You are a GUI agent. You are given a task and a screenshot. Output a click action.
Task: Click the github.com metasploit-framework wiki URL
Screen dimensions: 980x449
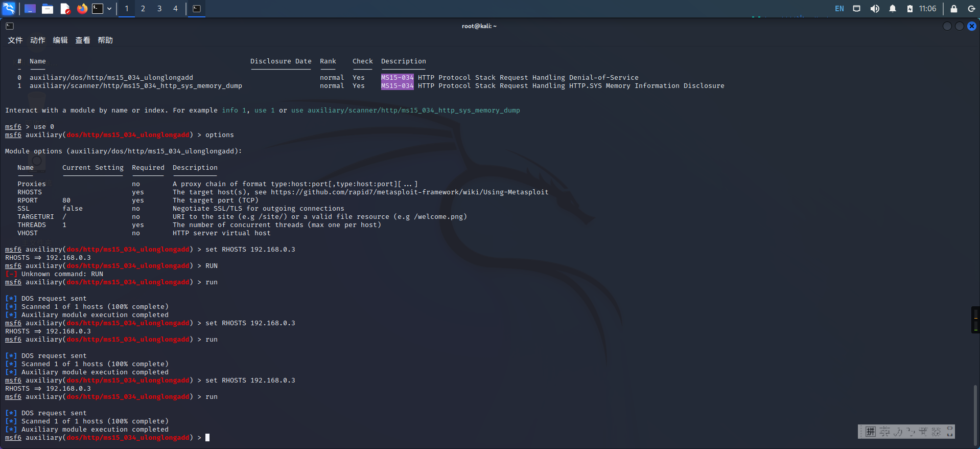coord(409,192)
